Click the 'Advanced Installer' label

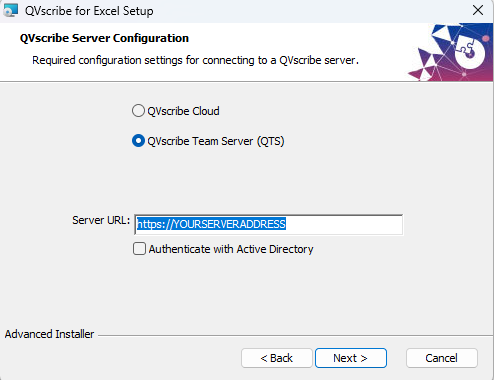[x=49, y=334]
